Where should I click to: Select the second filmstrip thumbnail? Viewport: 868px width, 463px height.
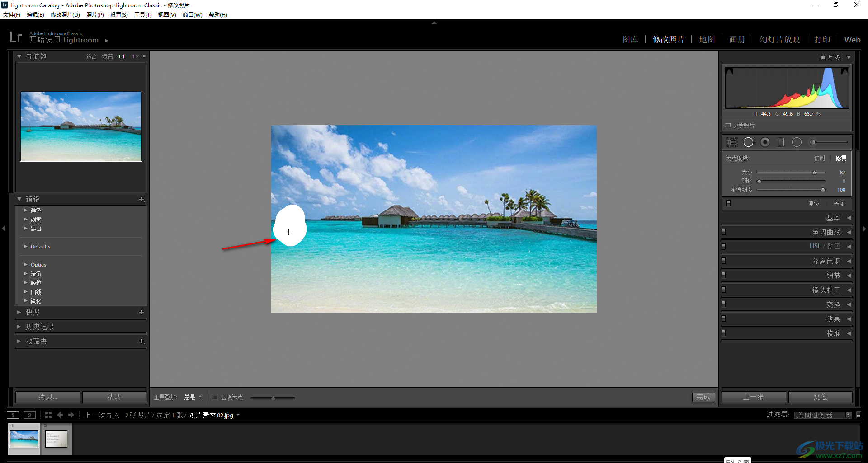[x=57, y=439]
